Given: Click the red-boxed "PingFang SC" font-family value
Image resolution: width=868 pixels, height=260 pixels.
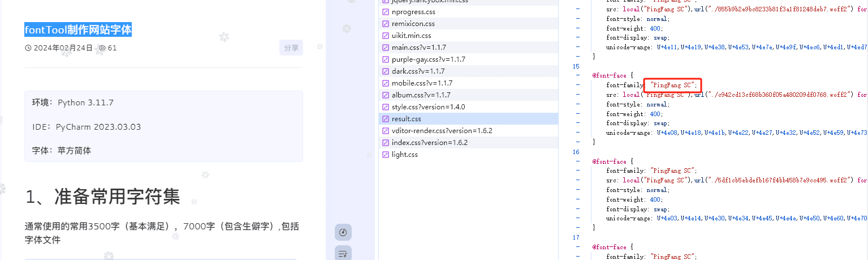Looking at the screenshot, I should 672,86.
